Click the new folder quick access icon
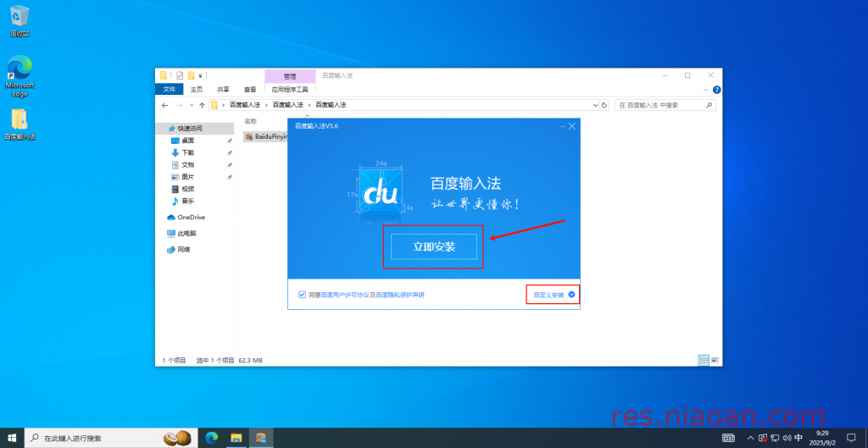The image size is (868, 448). tap(191, 75)
